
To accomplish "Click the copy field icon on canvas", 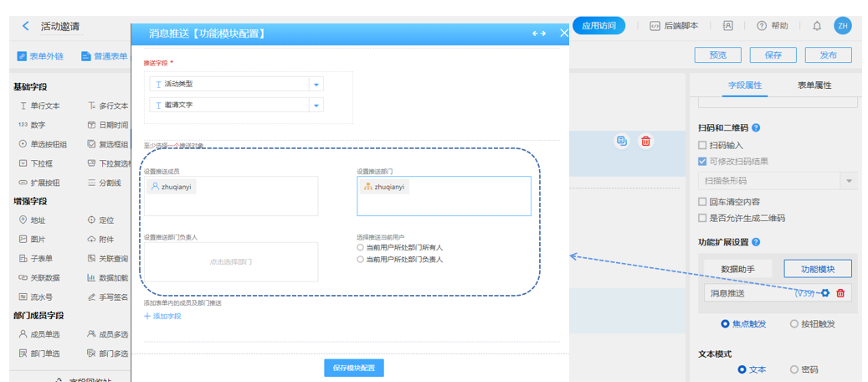I will click(x=621, y=141).
